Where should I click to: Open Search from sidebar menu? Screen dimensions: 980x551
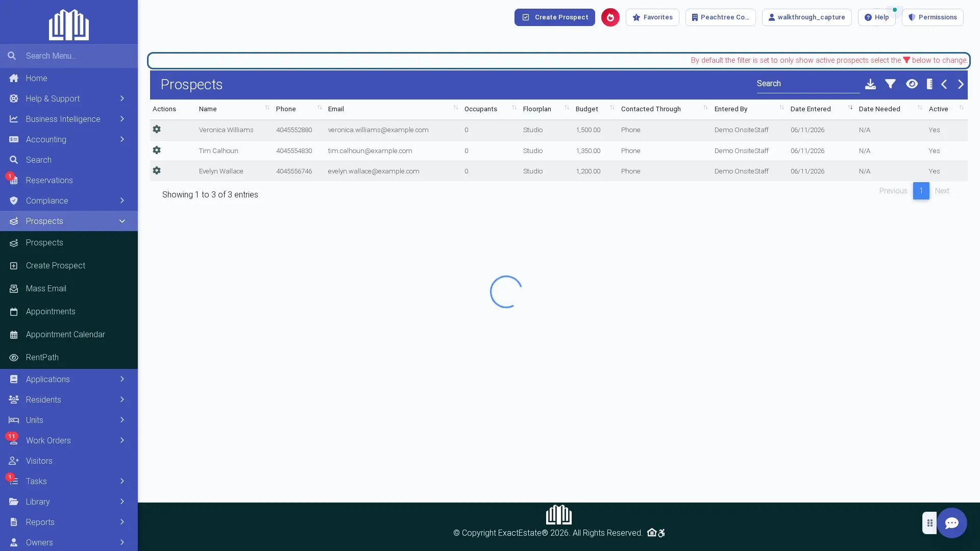[x=69, y=160]
